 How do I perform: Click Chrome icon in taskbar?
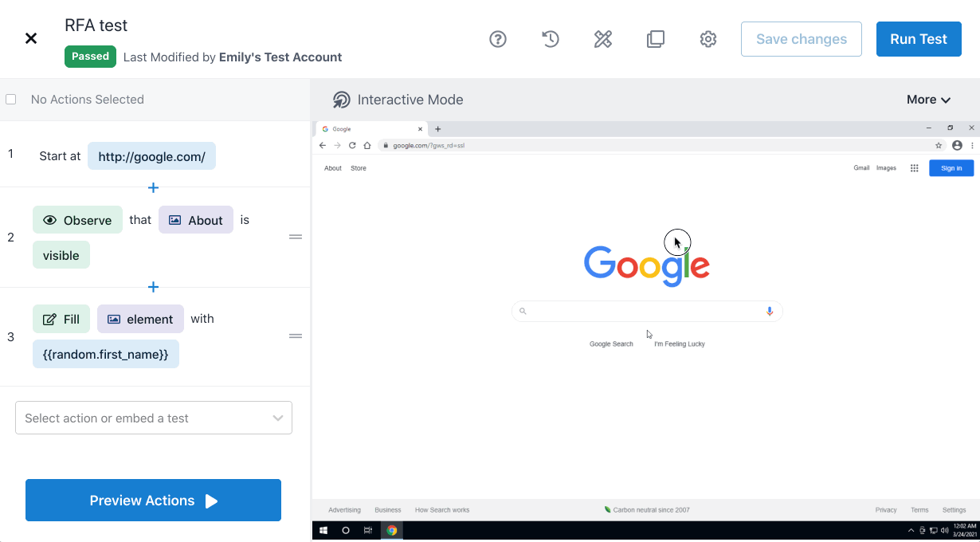[x=391, y=530]
